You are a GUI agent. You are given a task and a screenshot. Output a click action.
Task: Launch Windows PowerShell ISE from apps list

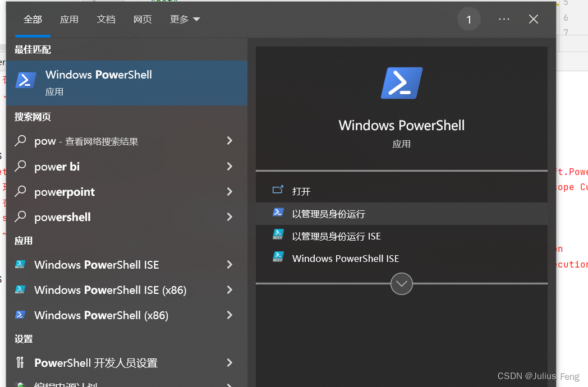(97, 264)
